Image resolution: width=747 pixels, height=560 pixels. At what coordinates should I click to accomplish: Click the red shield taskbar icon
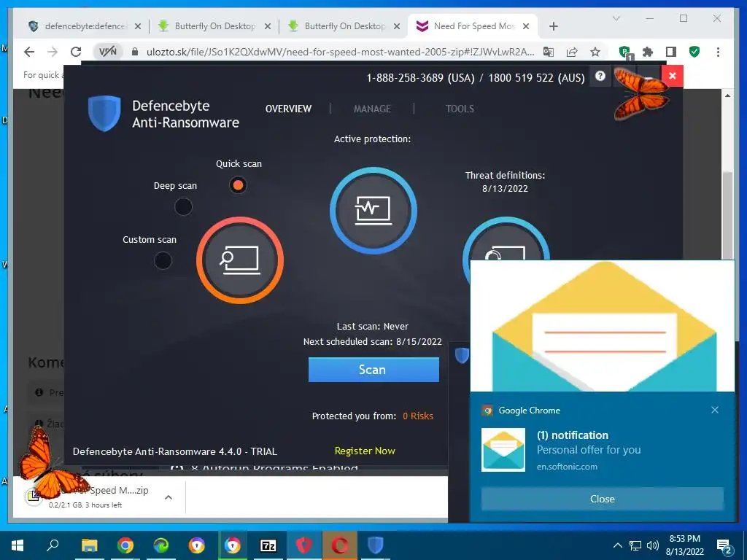[304, 545]
